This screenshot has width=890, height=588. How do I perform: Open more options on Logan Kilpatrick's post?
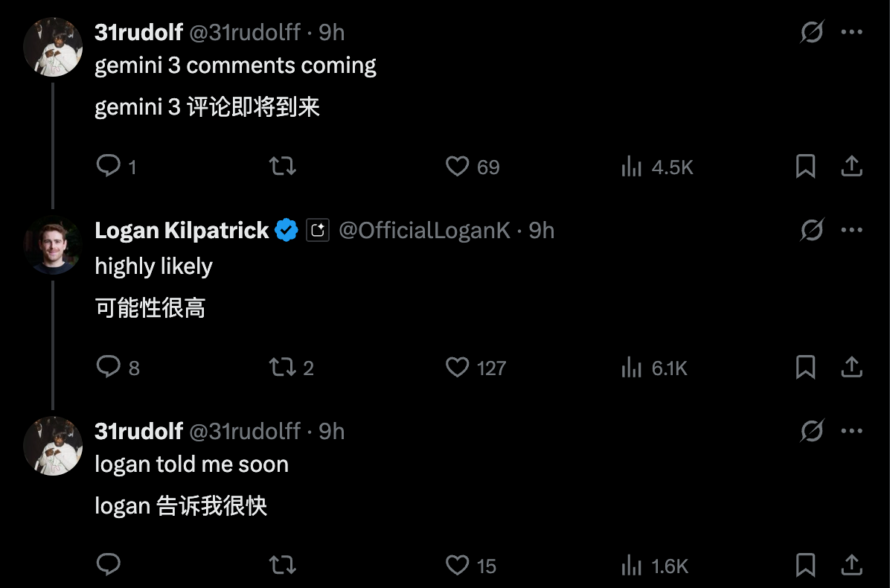pyautogui.click(x=851, y=230)
